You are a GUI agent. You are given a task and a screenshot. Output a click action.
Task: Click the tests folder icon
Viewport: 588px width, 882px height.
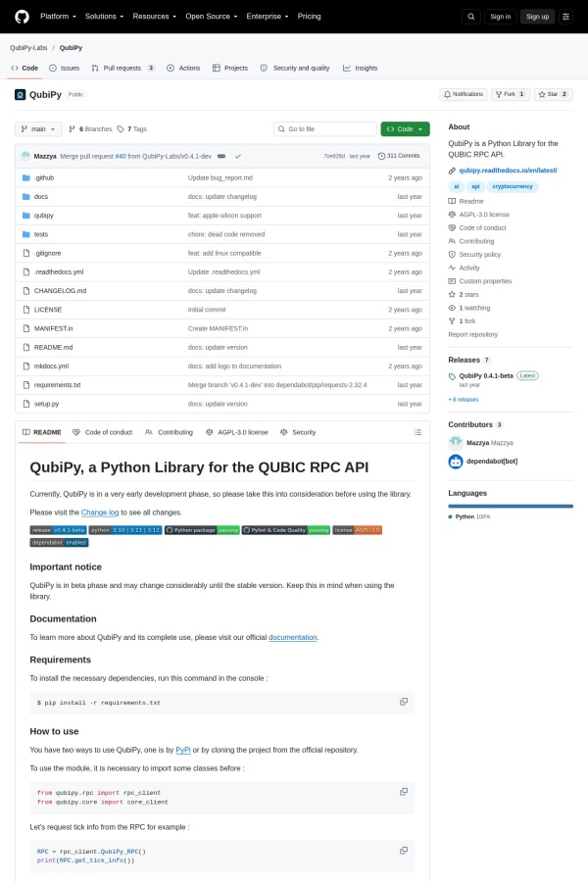[x=25, y=234]
